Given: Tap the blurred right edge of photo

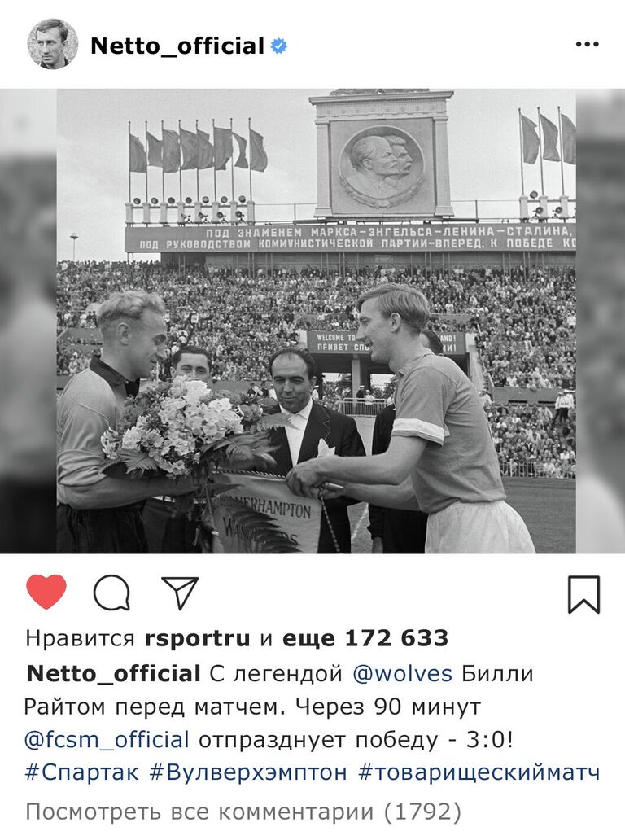Looking at the screenshot, I should tap(601, 321).
